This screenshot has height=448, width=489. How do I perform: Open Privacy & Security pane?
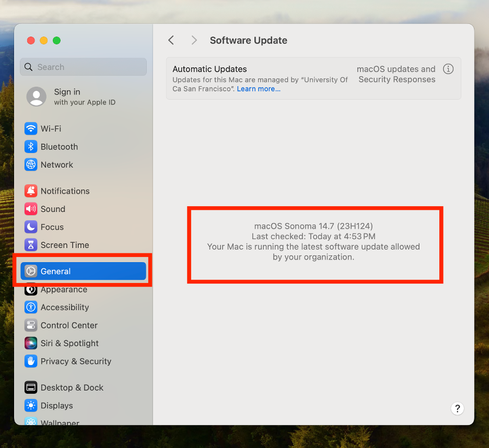76,361
